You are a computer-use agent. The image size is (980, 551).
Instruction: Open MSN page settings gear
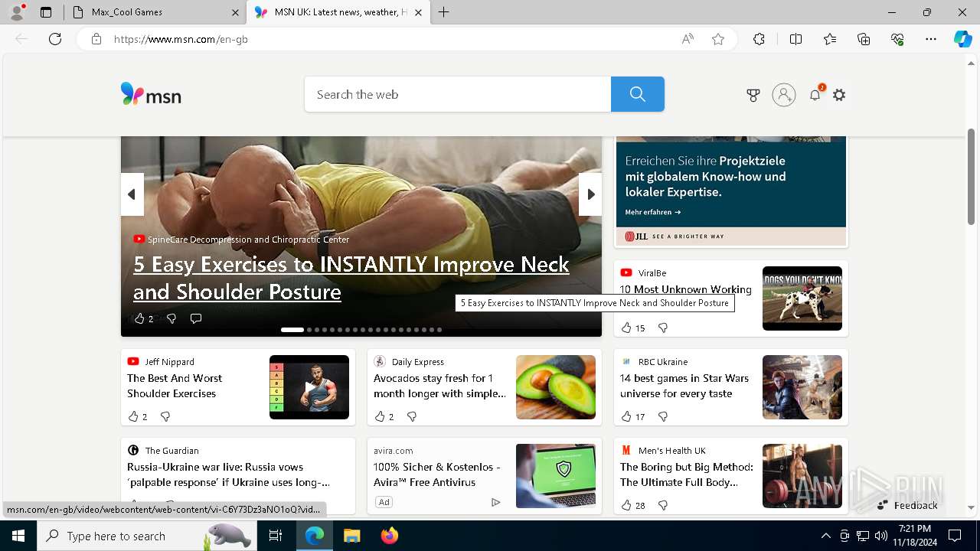[839, 95]
